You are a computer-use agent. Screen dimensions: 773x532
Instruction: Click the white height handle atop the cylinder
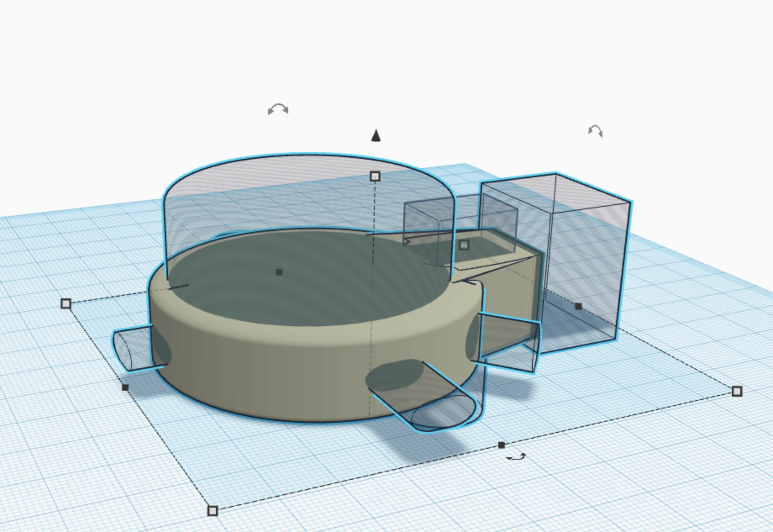click(x=375, y=176)
